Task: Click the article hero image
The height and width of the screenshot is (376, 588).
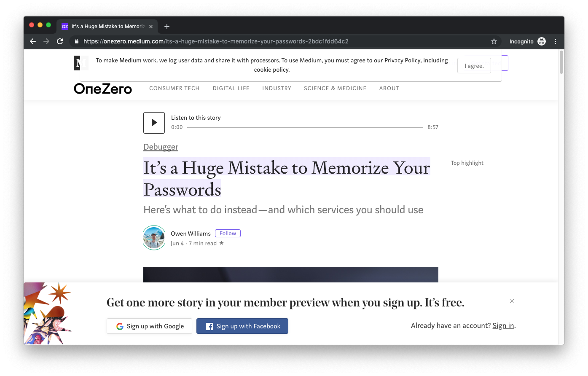Action: (291, 275)
